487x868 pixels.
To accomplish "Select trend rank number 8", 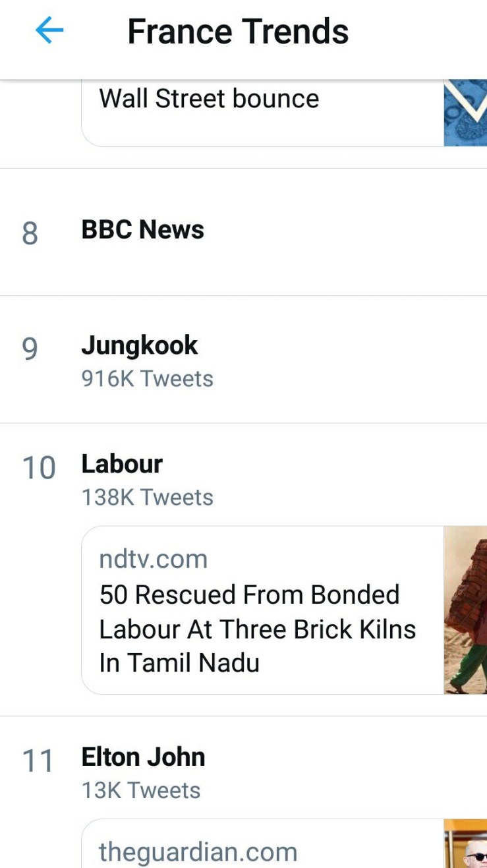I will (30, 233).
